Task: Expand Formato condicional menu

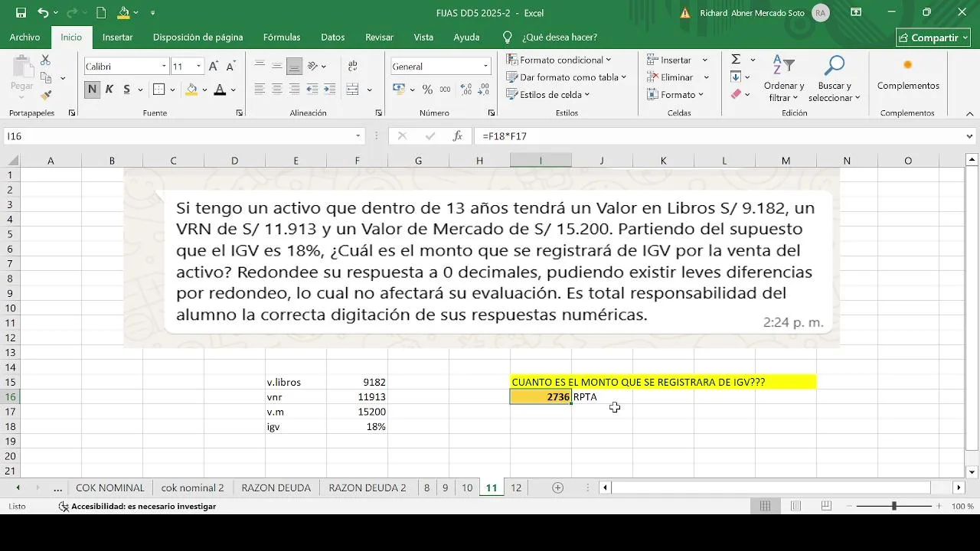Action: pyautogui.click(x=558, y=60)
